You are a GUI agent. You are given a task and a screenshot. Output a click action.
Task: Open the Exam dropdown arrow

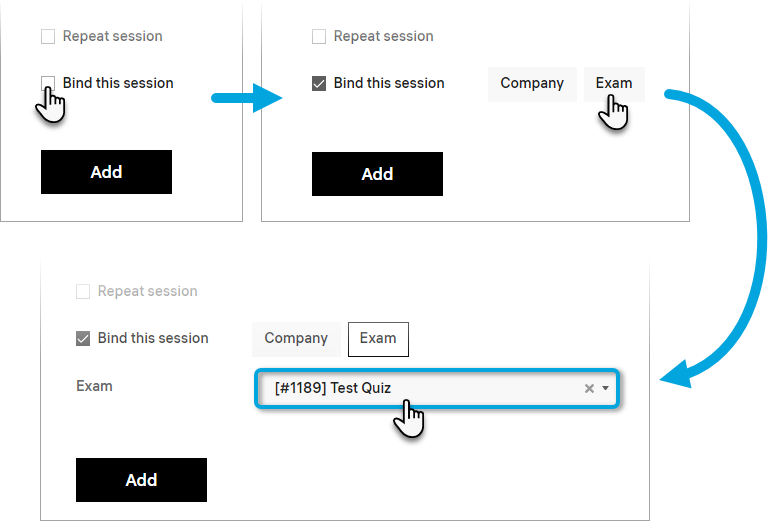click(x=605, y=388)
